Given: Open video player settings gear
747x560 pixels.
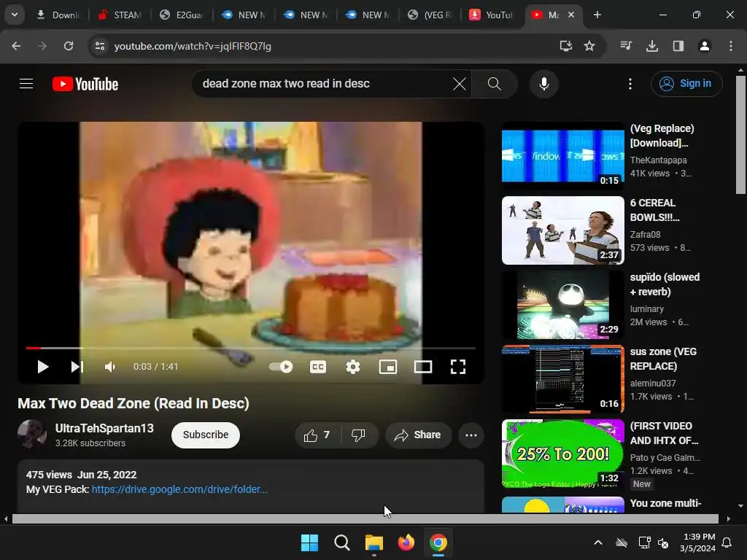Looking at the screenshot, I should (x=352, y=367).
